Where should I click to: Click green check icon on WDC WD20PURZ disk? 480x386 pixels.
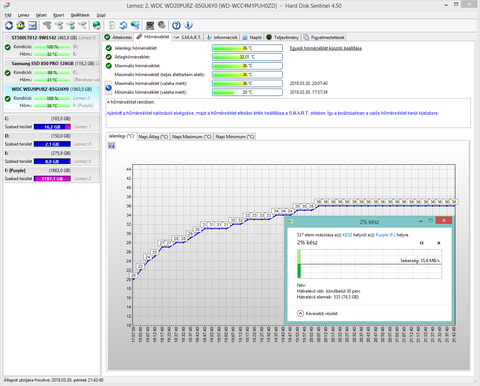click(x=8, y=98)
